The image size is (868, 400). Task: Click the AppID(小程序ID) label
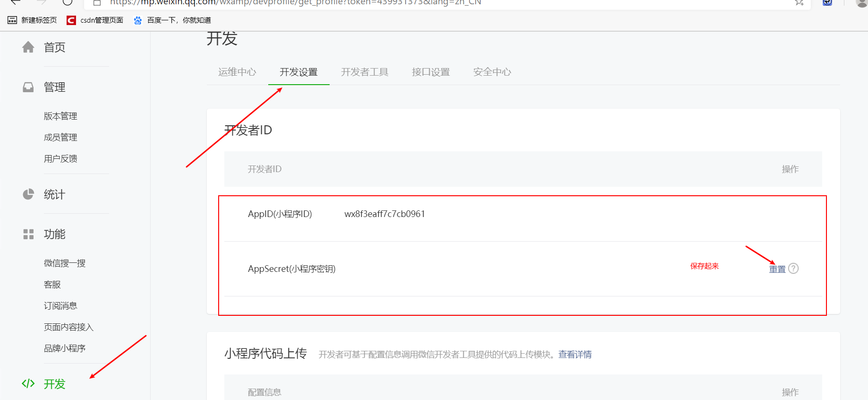pyautogui.click(x=280, y=214)
